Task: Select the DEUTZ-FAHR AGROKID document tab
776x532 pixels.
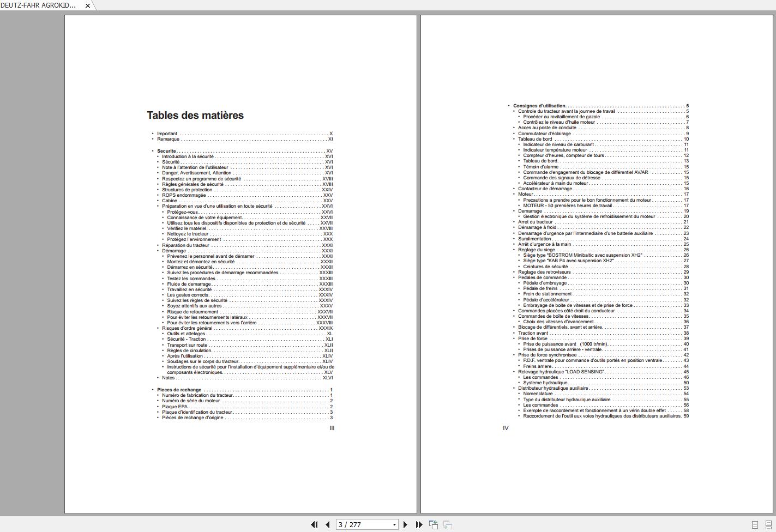Action: (x=38, y=5)
